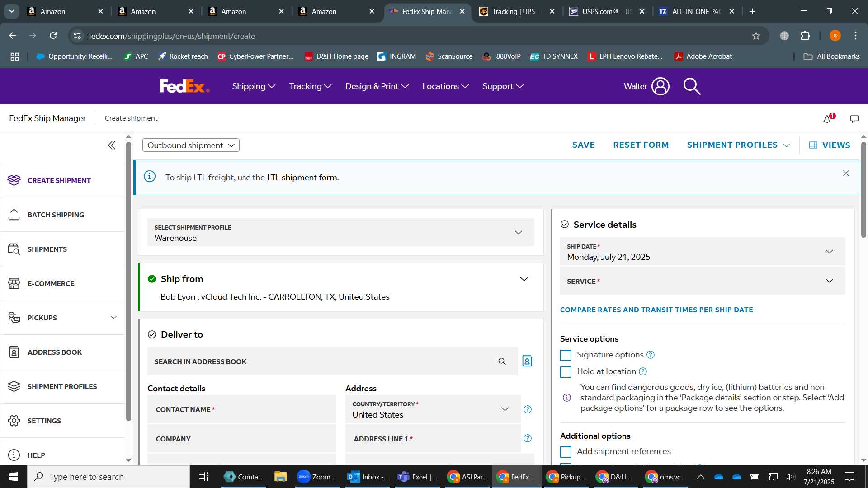Open the Support menu
Screen dimensions: 868x488
pyautogui.click(x=503, y=86)
